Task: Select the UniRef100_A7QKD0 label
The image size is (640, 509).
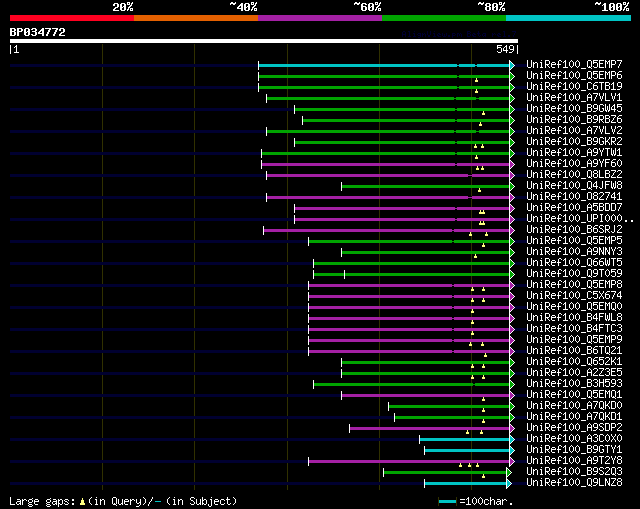Action: pyautogui.click(x=574, y=406)
